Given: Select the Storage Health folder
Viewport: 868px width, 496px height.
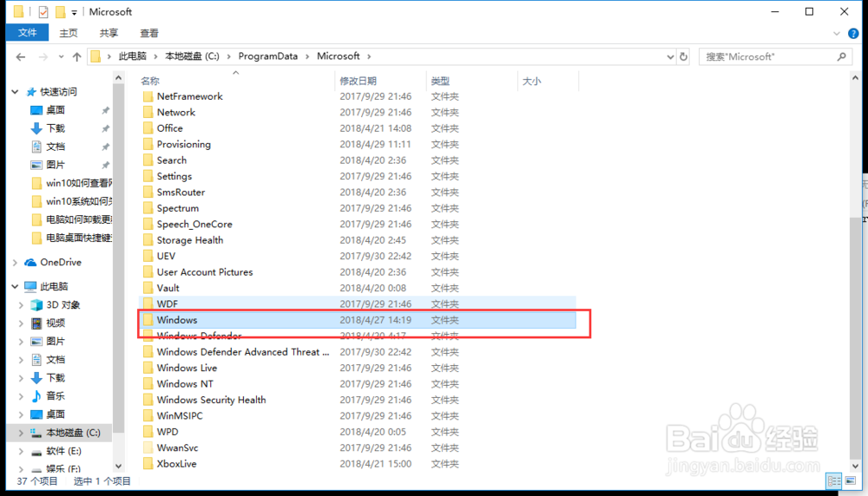Looking at the screenshot, I should pos(190,240).
